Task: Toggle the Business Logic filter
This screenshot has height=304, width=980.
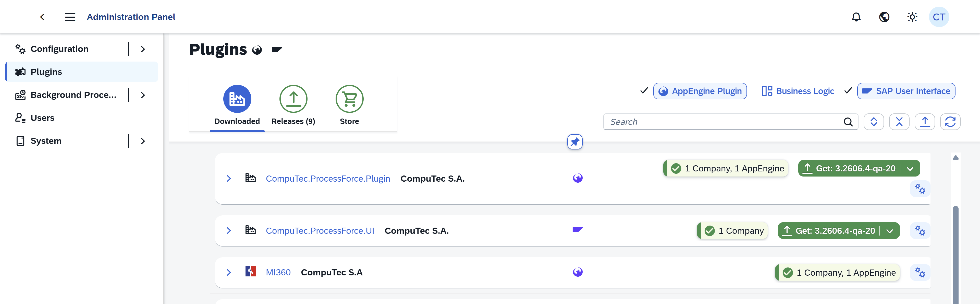Action: [797, 91]
